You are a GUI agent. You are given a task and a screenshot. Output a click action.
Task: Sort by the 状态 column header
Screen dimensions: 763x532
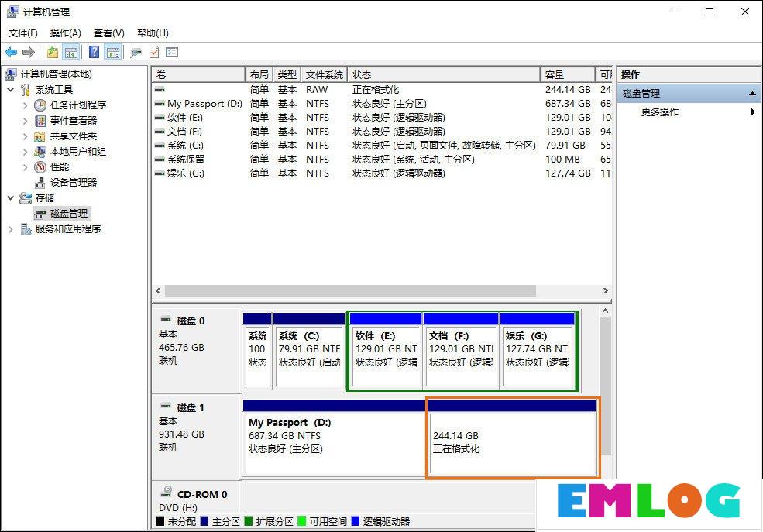443,75
